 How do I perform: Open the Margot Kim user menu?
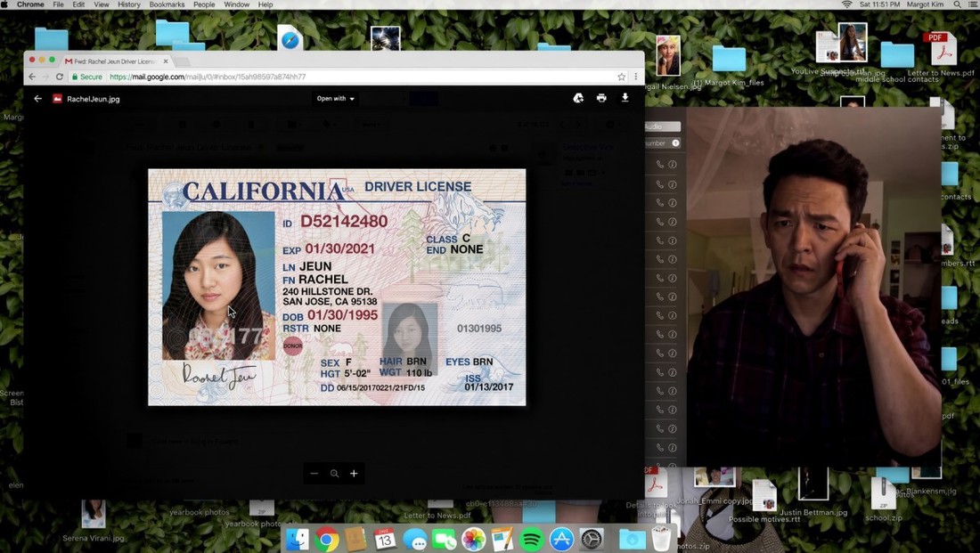926,4
